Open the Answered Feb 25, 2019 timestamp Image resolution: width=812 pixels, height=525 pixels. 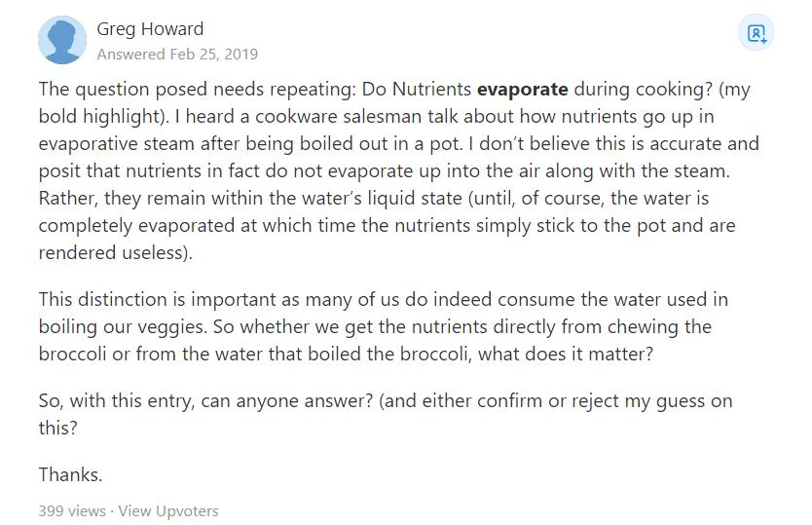coord(177,55)
